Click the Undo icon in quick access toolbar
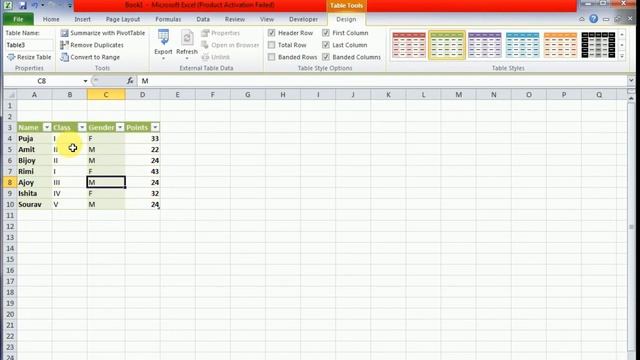Viewport: 640px width, 360px height. click(35, 5)
